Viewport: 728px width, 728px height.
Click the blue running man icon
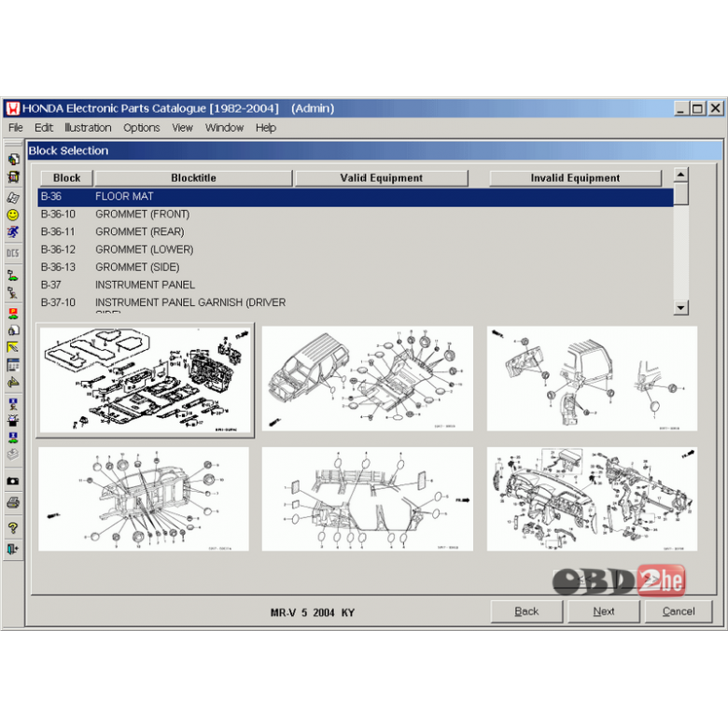[x=13, y=231]
